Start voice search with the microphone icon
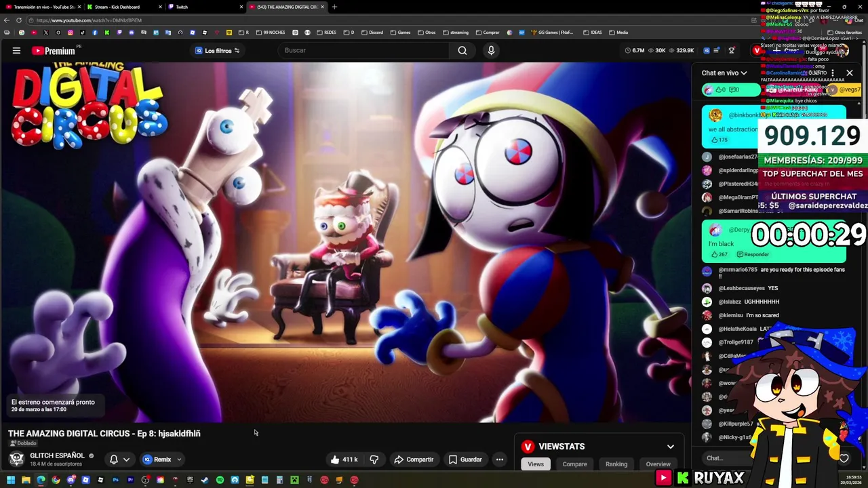Screen dimensions: 868x488 tap(491, 50)
